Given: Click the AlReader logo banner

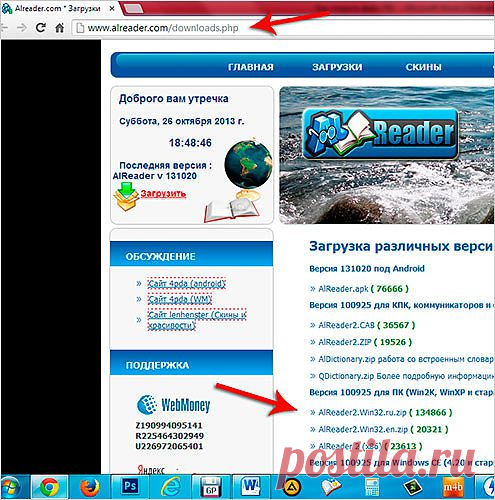Looking at the screenshot, I should (380, 134).
